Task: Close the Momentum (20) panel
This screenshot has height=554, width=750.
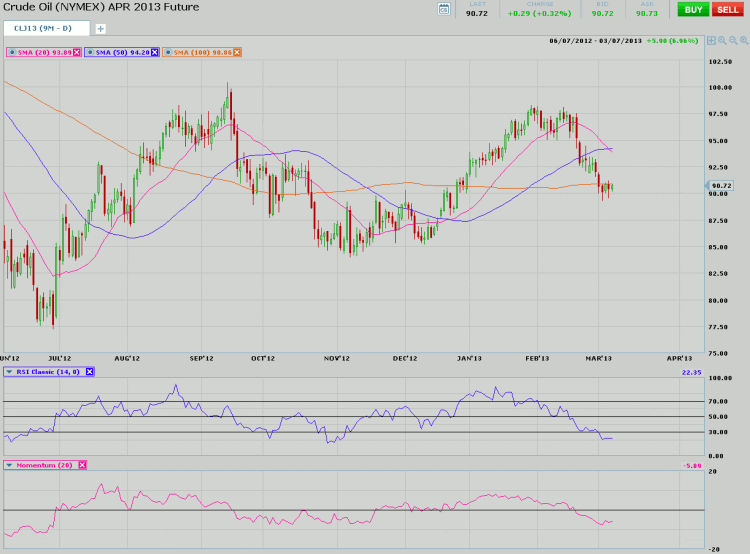Action: [82, 465]
